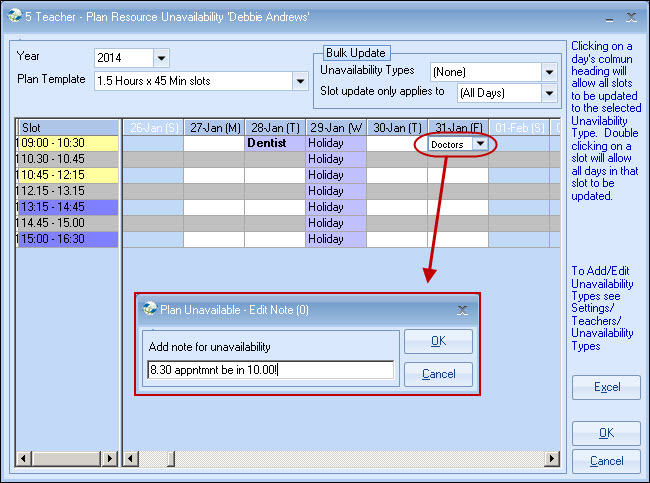Cancel the Edit Note dialog
Image resolution: width=650 pixels, height=483 pixels.
pos(438,374)
